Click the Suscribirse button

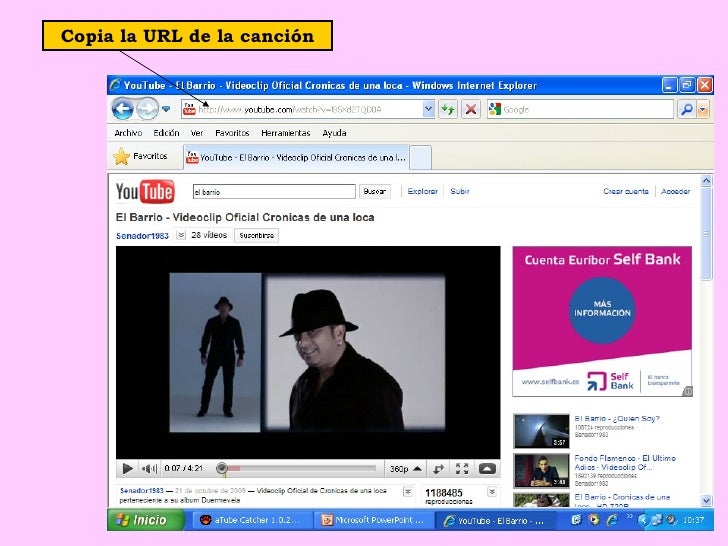[x=256, y=235]
